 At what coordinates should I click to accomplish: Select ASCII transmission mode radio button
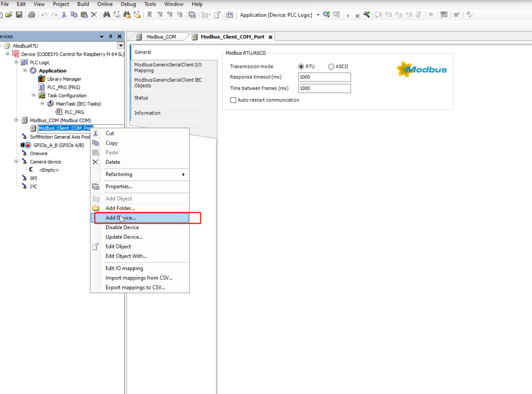pos(331,66)
